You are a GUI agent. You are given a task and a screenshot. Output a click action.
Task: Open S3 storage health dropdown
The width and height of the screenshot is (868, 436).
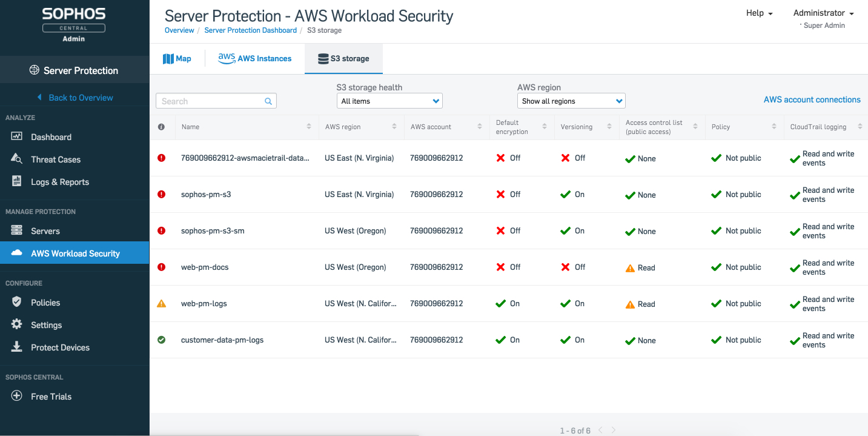pos(389,101)
